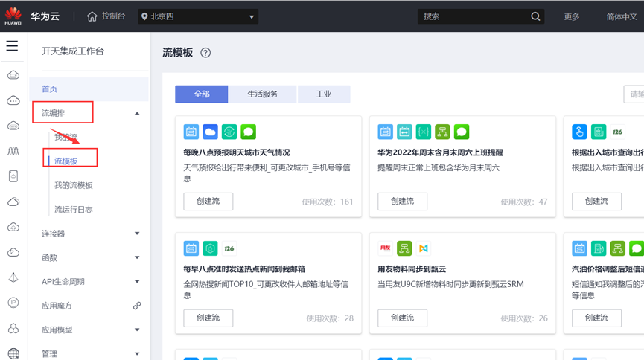Switch language via 简体中文
Viewport: 644px width, 360px height.
[622, 16]
